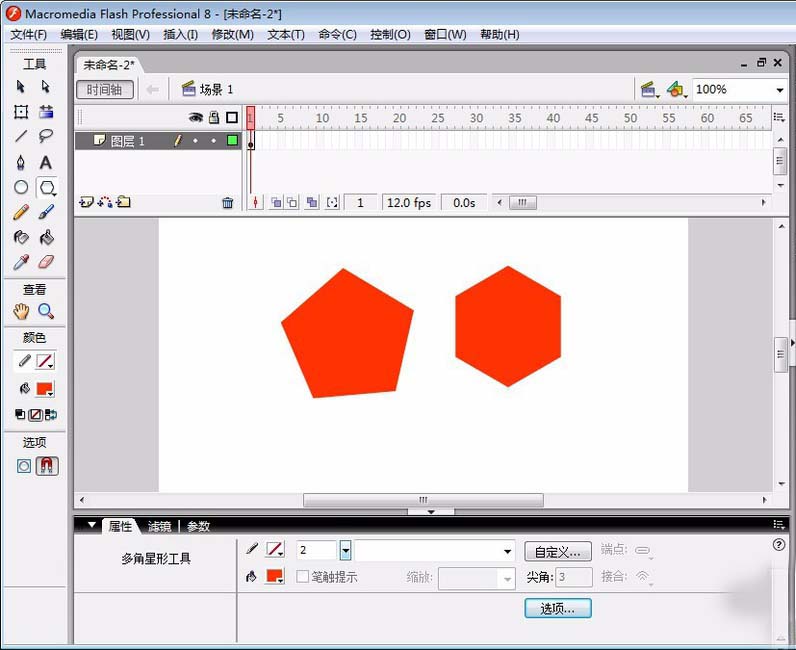This screenshot has width=796, height=650.
Task: Select the Selection (black arrow) tool
Action: [20, 87]
